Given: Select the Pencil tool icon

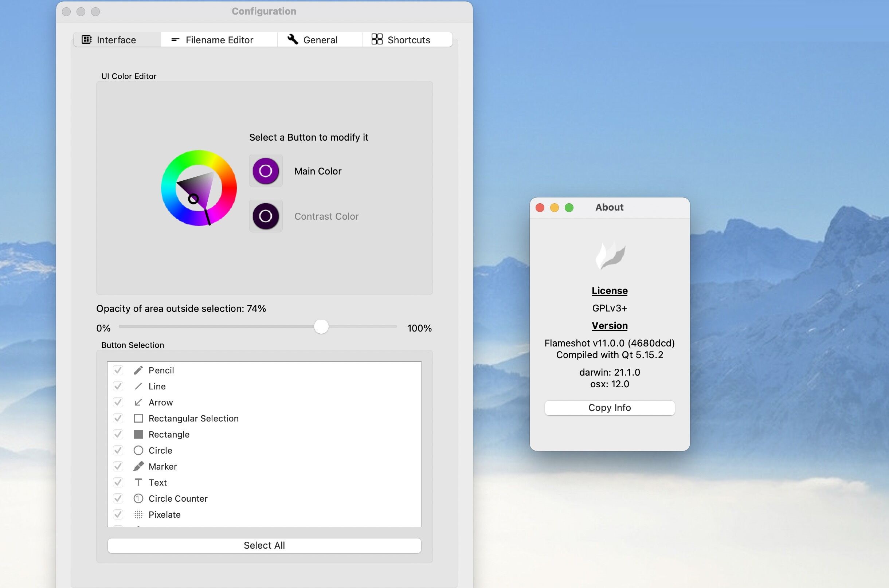Looking at the screenshot, I should 138,369.
